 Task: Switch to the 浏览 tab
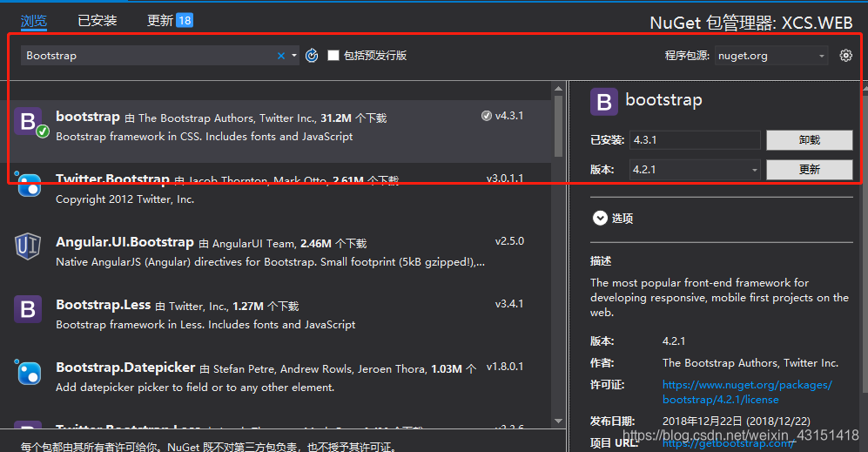coord(34,21)
